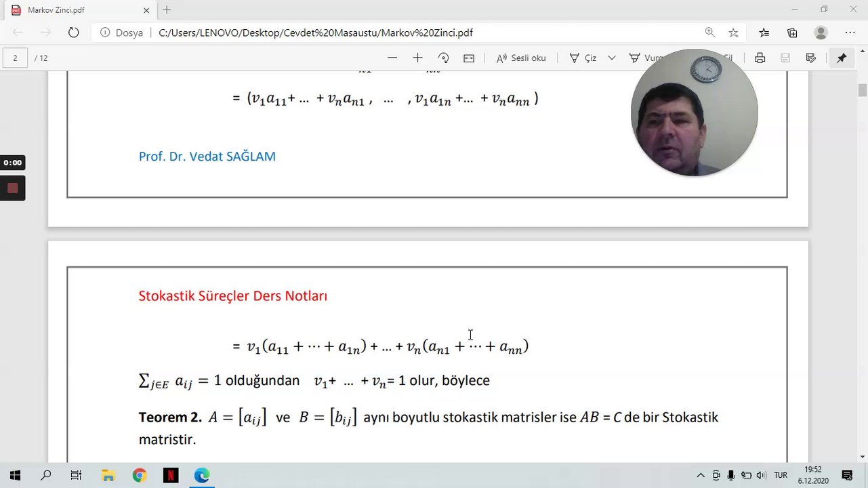Open the Çiz pen options dropdown arrow
Image resolution: width=868 pixels, height=488 pixels.
click(612, 58)
